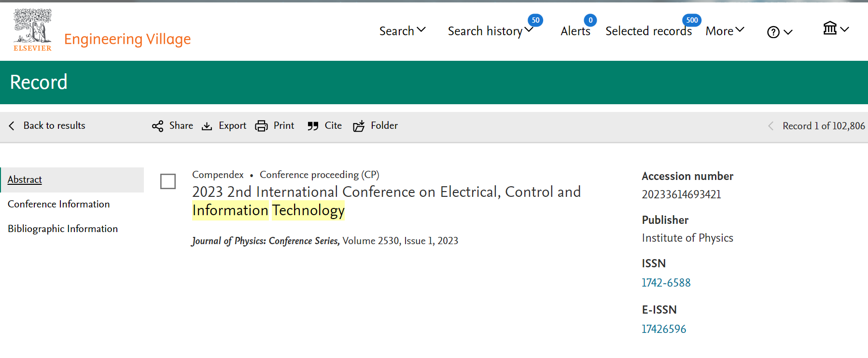Click the Record 1 of 102,806 counter

pyautogui.click(x=824, y=126)
